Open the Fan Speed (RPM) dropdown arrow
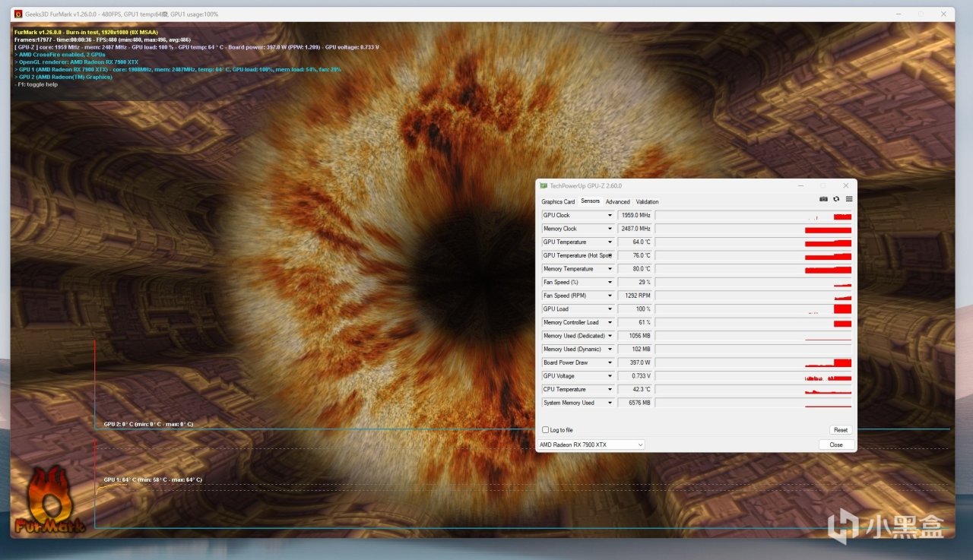Image resolution: width=973 pixels, height=560 pixels. 610,296
